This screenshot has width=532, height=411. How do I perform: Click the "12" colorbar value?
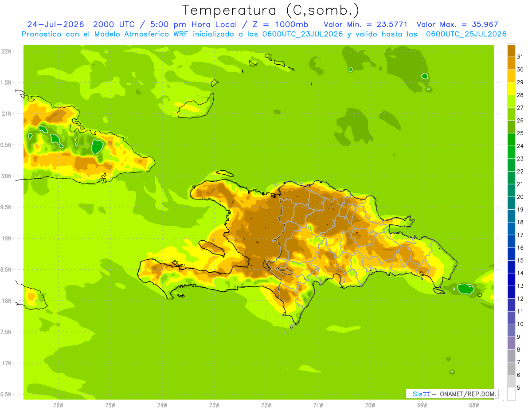click(520, 299)
